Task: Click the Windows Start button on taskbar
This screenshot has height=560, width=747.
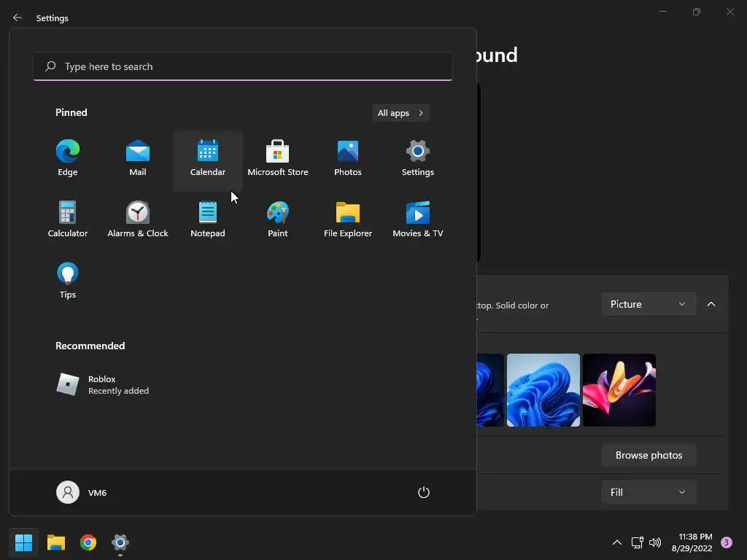Action: point(23,542)
